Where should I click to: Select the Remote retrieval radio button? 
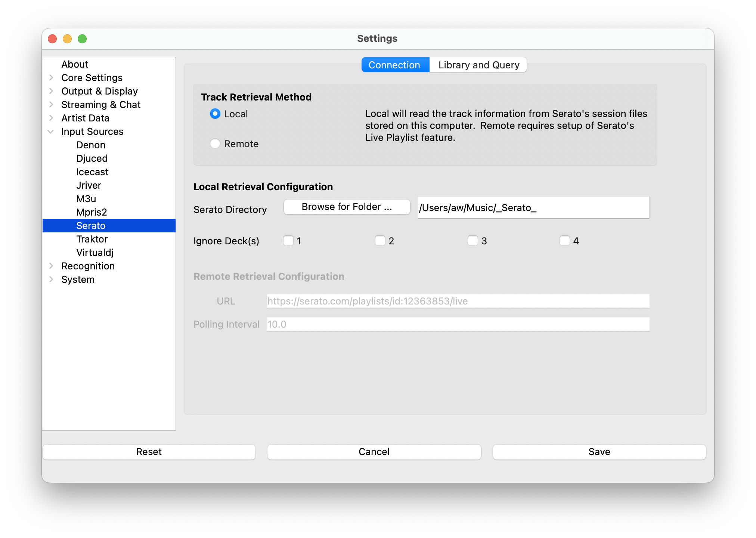pos(215,143)
